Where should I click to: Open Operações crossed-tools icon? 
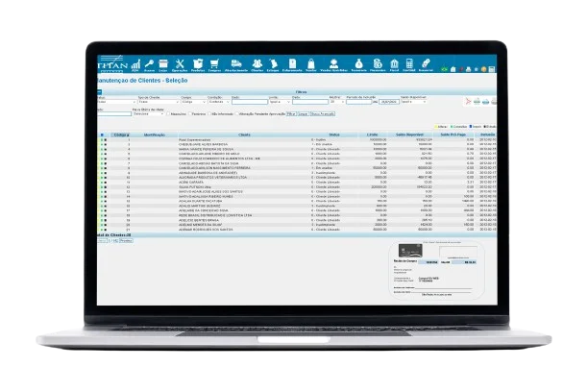coord(180,64)
